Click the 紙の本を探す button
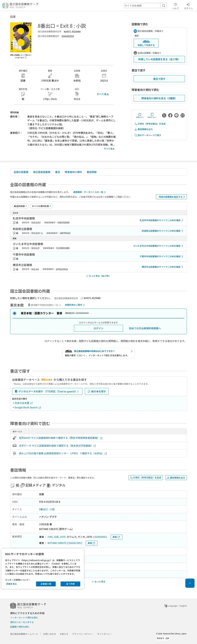Screen dimensions: 197x644 [x=97, y=391]
